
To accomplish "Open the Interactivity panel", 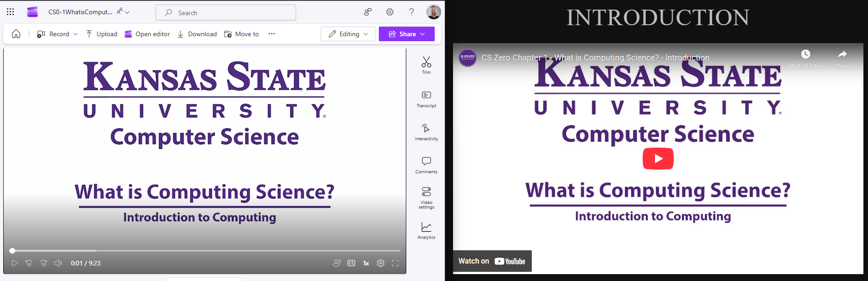I will coord(426,132).
